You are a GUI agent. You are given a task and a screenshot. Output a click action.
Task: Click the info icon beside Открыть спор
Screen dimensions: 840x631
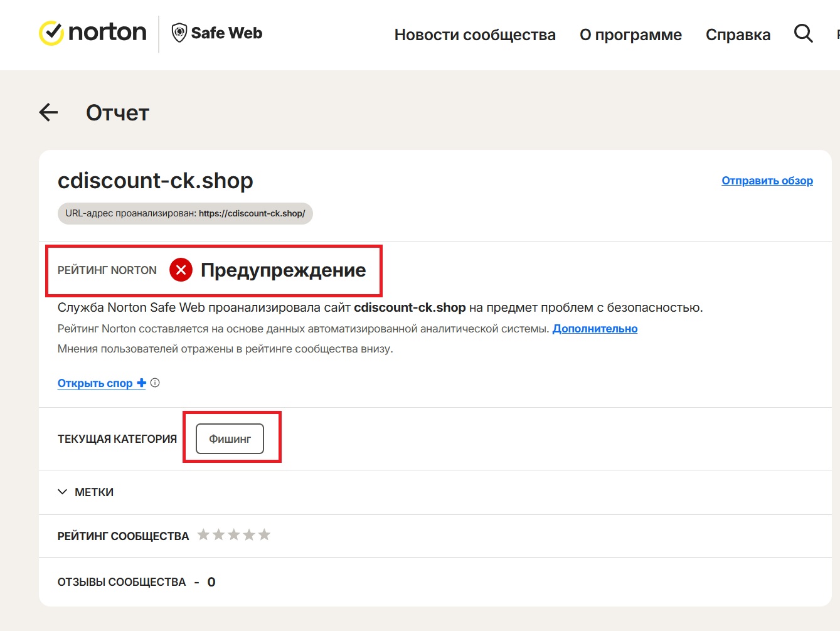click(x=155, y=383)
